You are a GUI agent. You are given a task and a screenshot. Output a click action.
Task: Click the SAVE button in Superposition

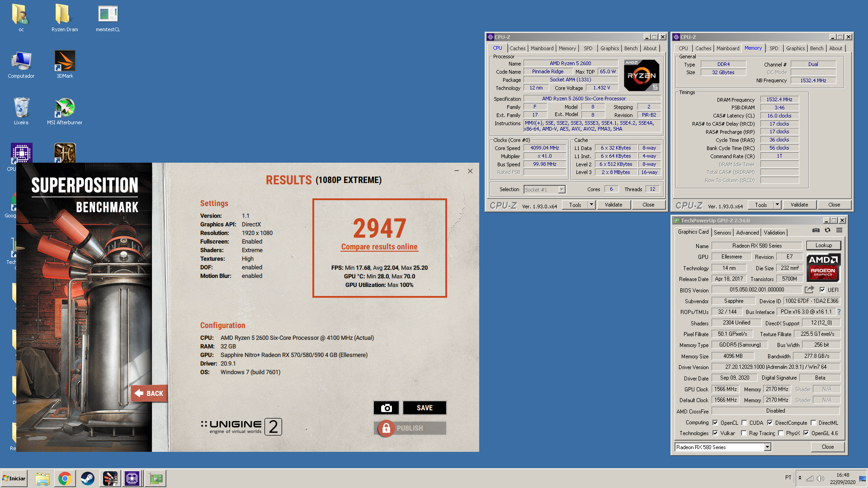pyautogui.click(x=425, y=408)
